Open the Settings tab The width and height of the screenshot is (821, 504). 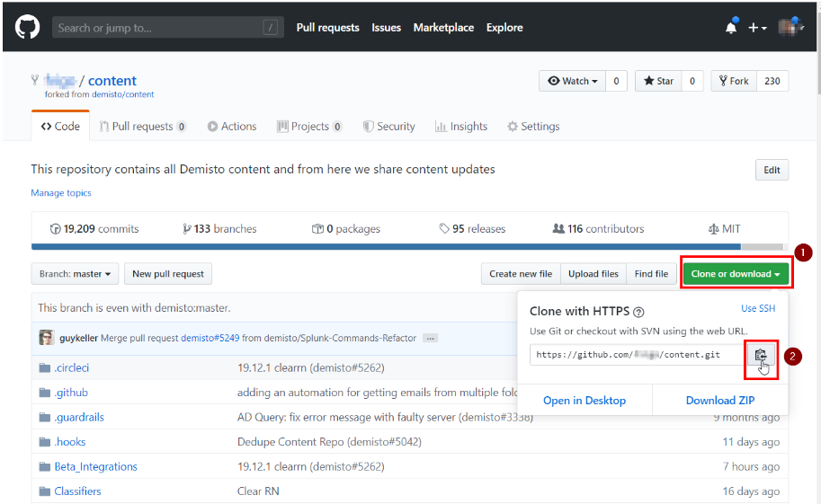coord(533,126)
